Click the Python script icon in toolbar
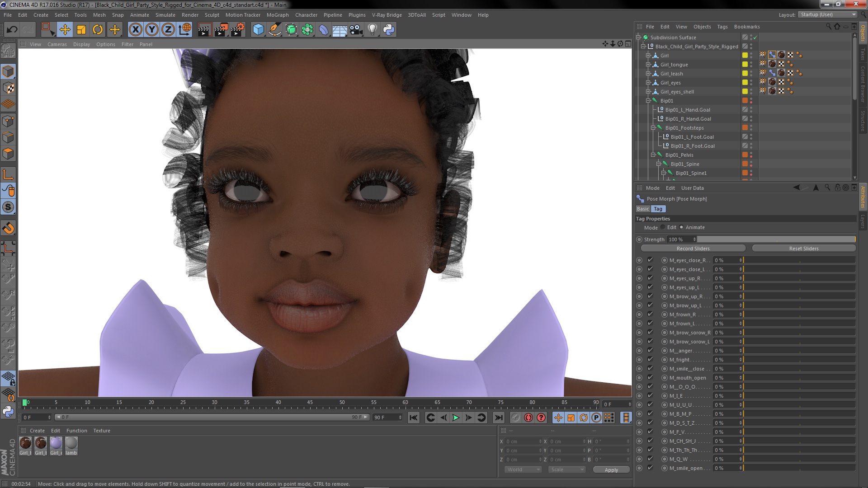This screenshot has width=868, height=488. pos(389,30)
